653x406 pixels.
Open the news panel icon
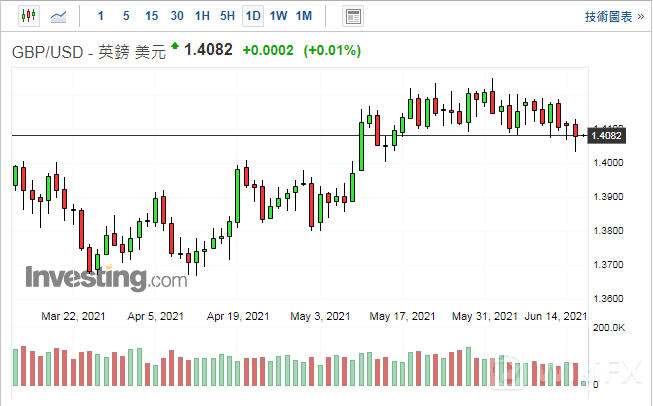click(352, 16)
